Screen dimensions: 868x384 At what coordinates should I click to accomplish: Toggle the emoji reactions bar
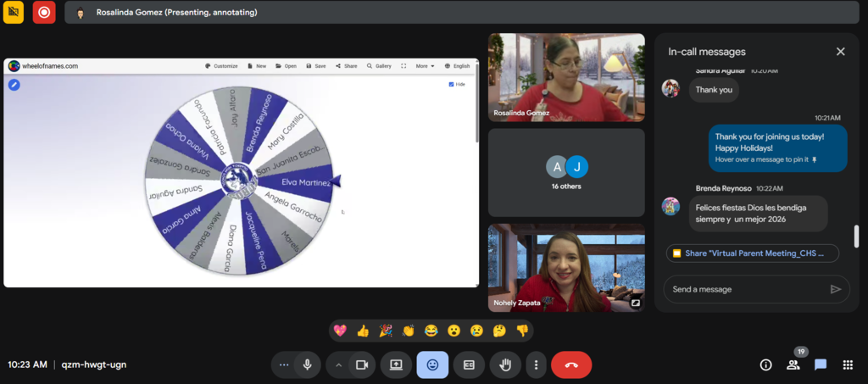(432, 365)
